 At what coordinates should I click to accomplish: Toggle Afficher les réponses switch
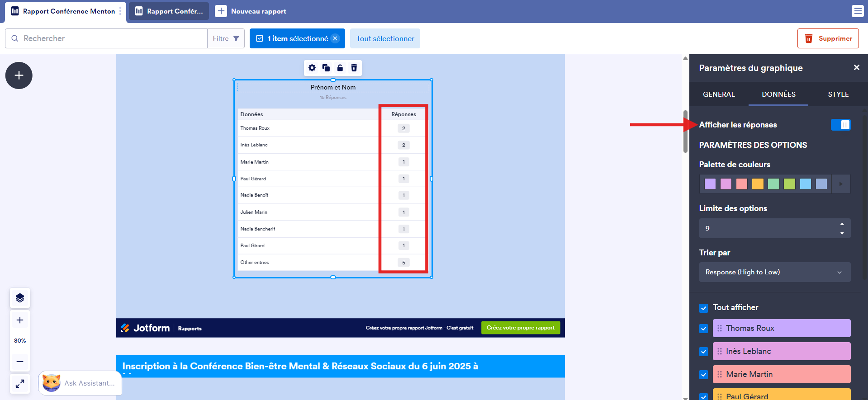[840, 125]
